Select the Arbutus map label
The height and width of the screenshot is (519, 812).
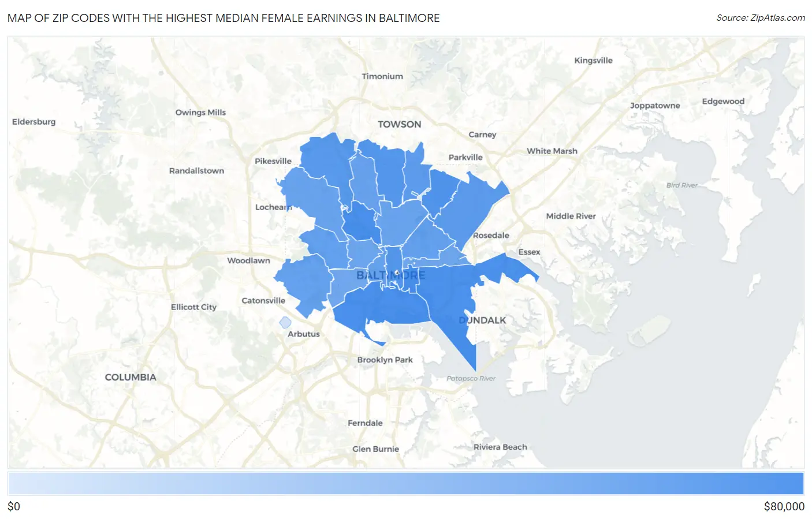304,334
